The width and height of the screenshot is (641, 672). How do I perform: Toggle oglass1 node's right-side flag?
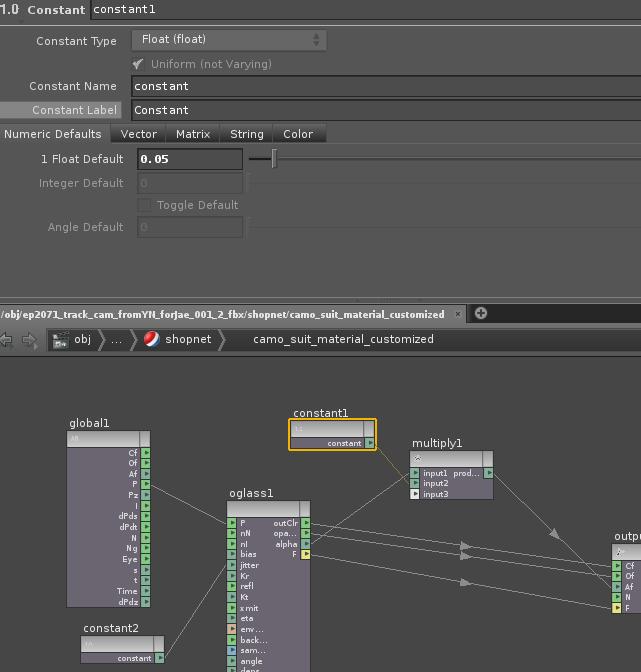pos(305,509)
